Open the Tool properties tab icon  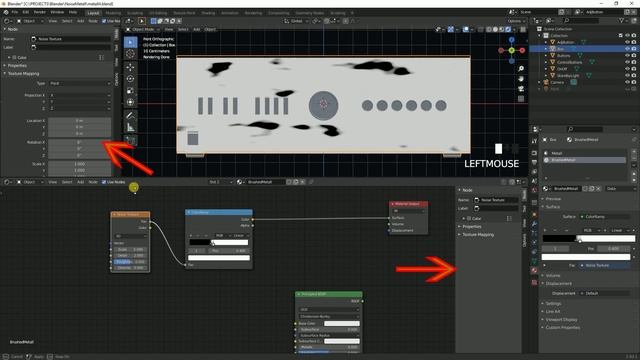534,141
